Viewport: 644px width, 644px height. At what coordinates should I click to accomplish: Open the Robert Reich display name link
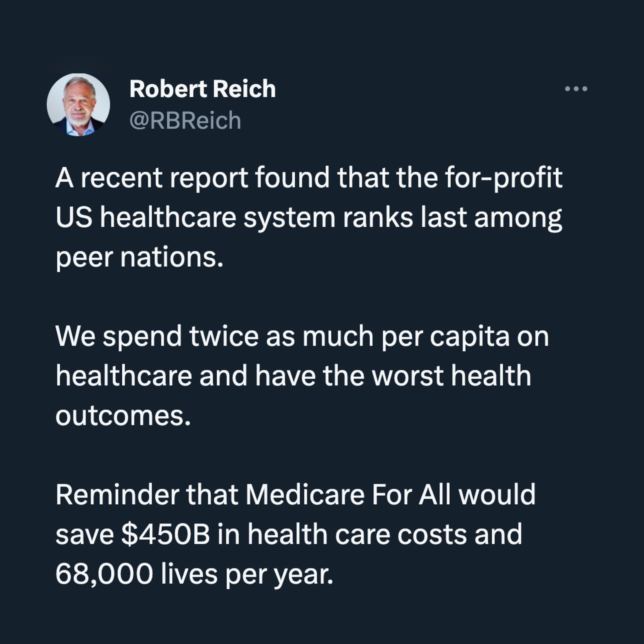[x=202, y=89]
